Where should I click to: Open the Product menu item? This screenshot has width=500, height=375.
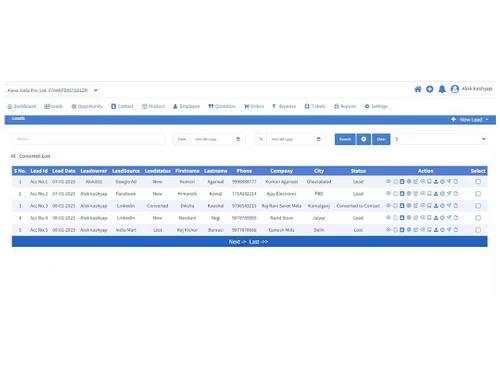(153, 106)
